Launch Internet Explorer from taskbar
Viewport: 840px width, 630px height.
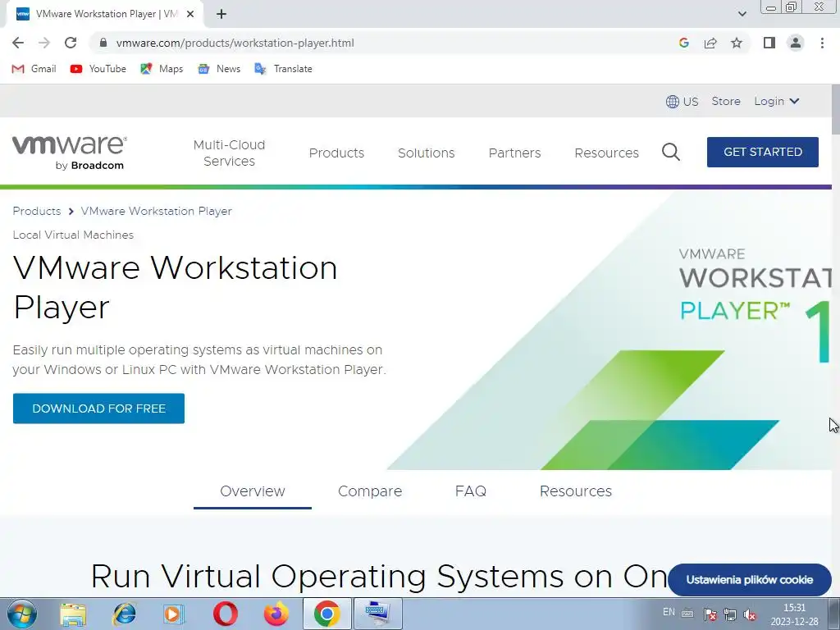[x=125, y=614]
